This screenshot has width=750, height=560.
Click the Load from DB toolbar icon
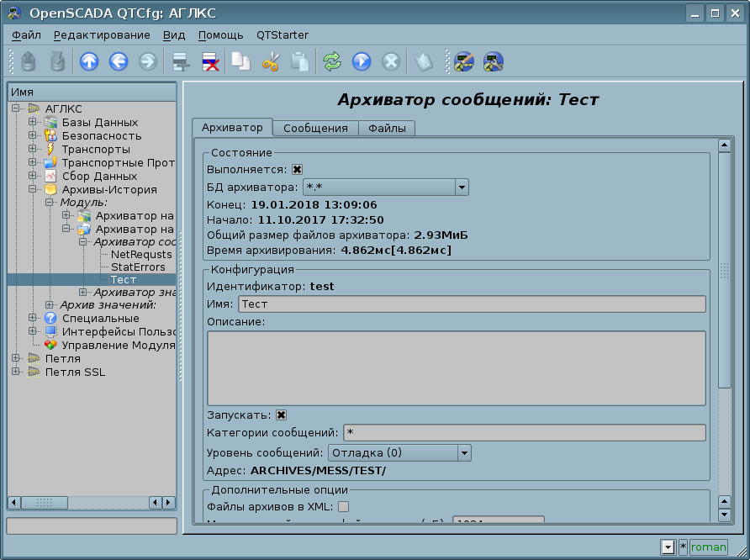point(29,61)
